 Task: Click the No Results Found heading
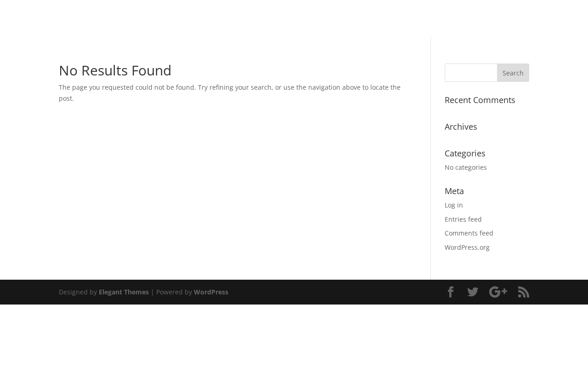click(115, 70)
